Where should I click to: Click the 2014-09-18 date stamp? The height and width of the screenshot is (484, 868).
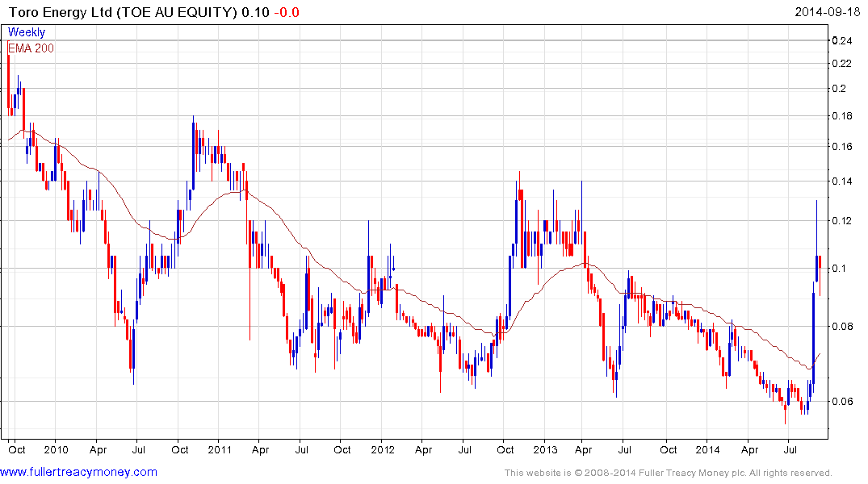pyautogui.click(x=828, y=12)
